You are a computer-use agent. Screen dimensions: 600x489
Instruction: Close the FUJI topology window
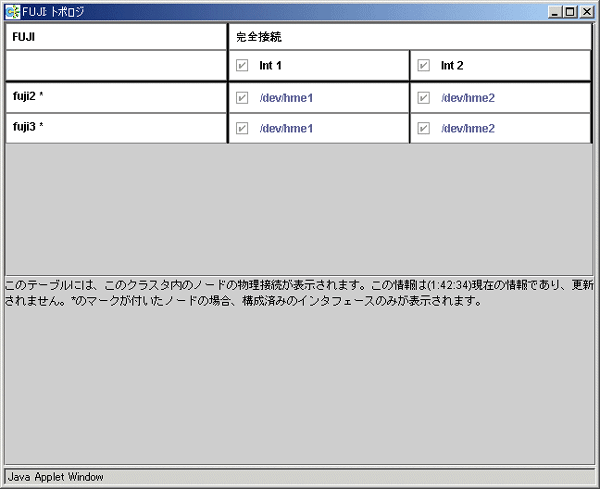(x=587, y=12)
